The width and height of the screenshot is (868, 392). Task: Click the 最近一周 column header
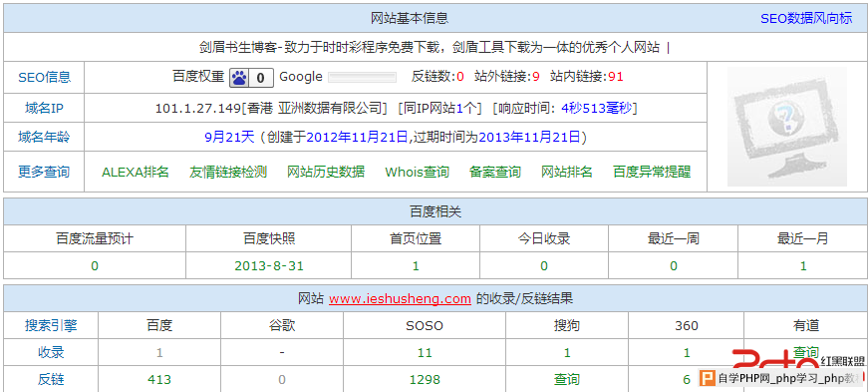pyautogui.click(x=674, y=239)
